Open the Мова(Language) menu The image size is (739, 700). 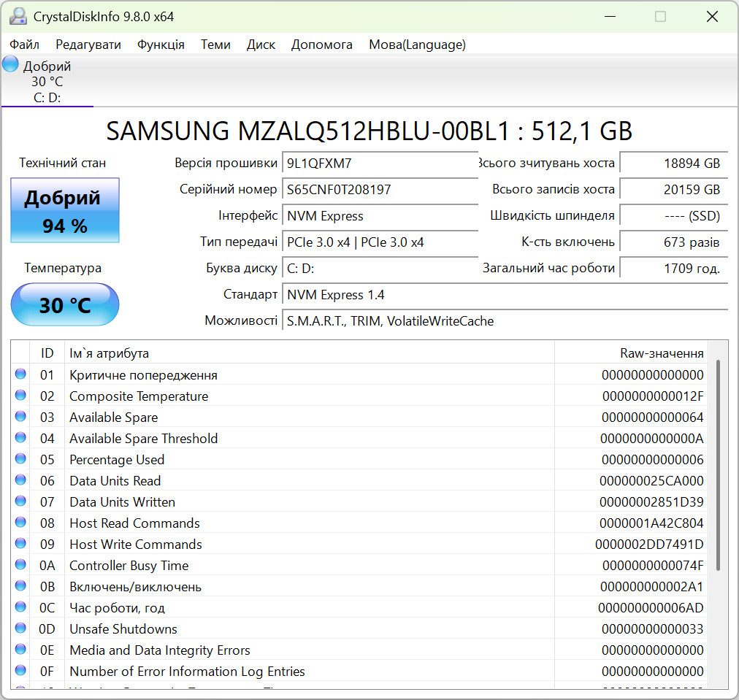tap(417, 45)
